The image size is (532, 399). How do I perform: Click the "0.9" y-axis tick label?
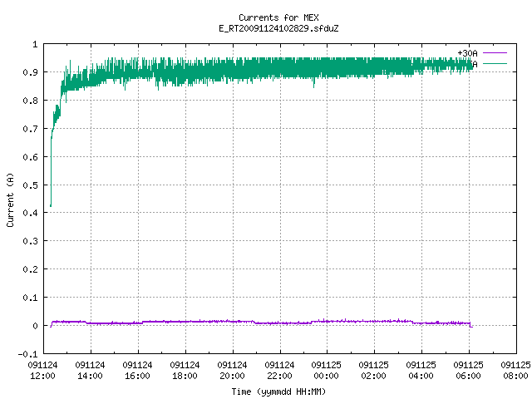coord(30,72)
